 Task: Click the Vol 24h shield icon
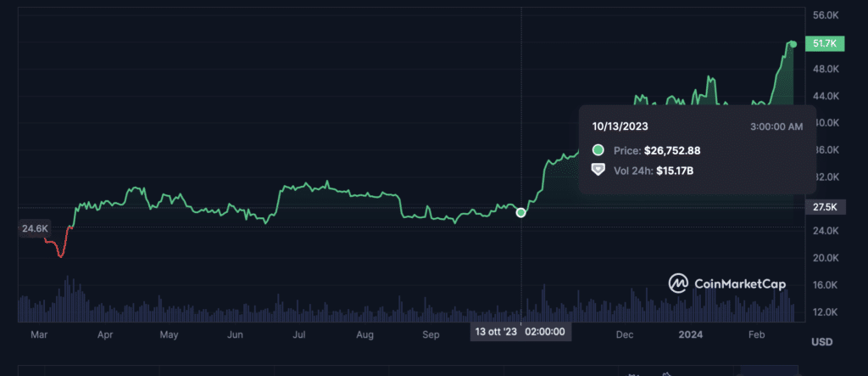coord(598,171)
